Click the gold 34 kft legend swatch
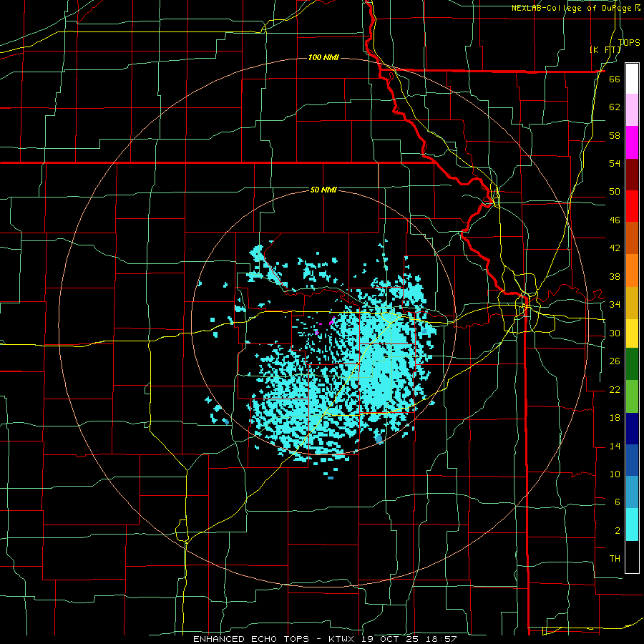The height and width of the screenshot is (644, 644). point(632,303)
